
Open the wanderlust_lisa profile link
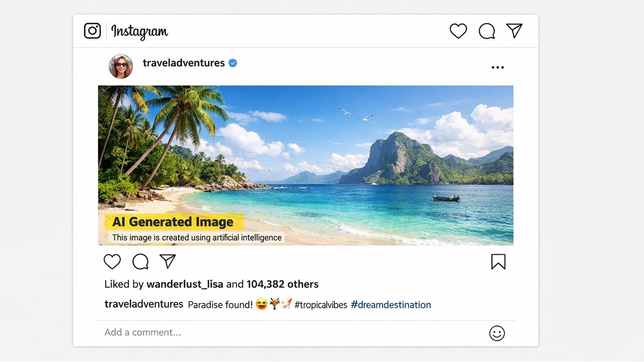[x=185, y=284]
